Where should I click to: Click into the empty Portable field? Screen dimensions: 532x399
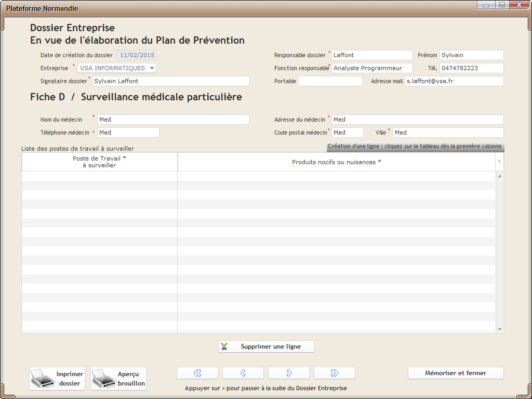point(330,81)
